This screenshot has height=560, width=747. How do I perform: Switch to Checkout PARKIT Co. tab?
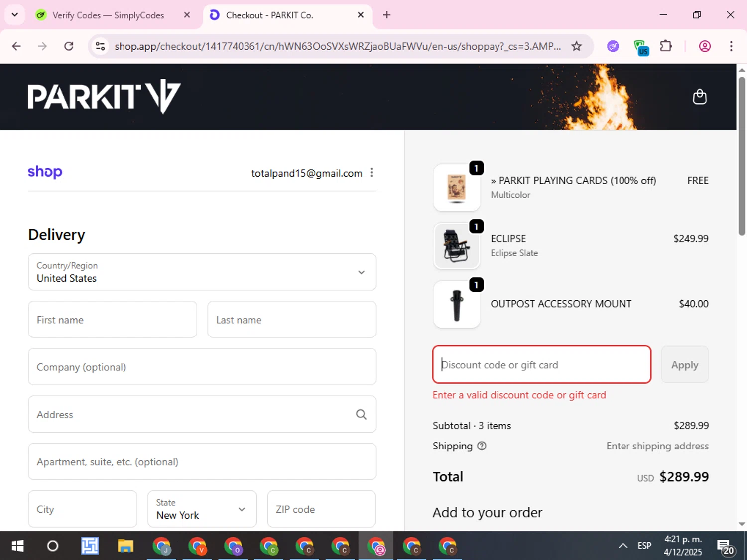point(286,15)
